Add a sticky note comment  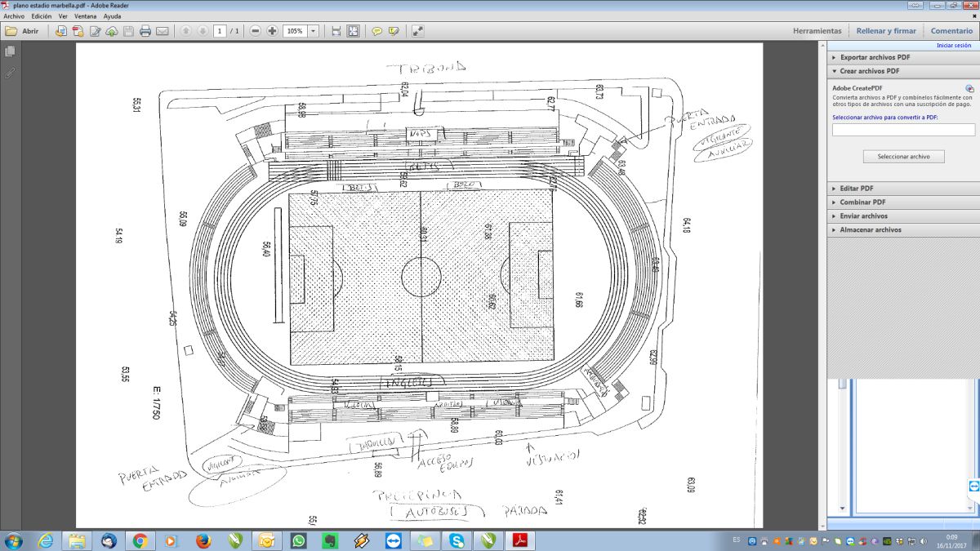pos(376,31)
